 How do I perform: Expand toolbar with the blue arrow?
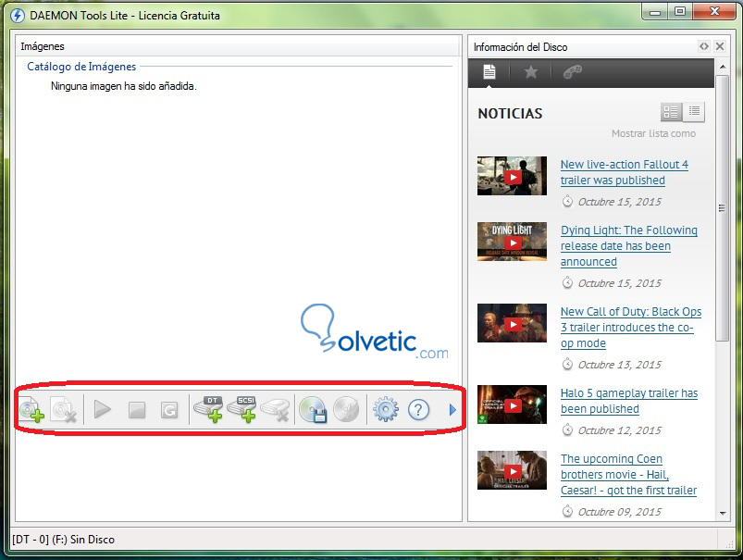pyautogui.click(x=452, y=409)
